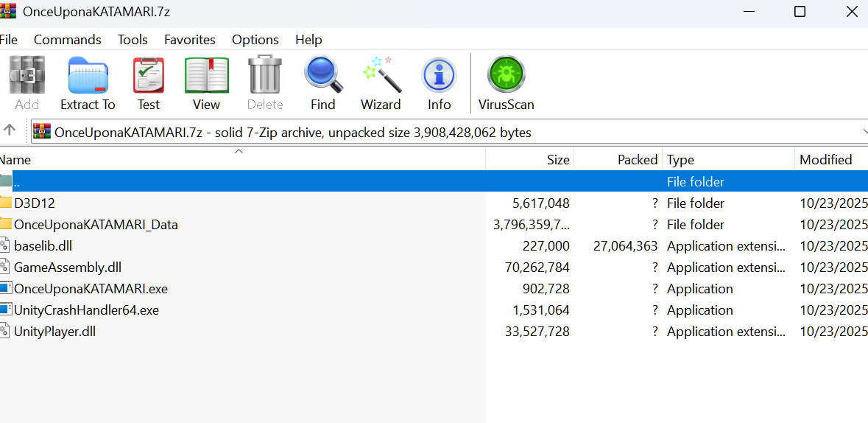Image resolution: width=868 pixels, height=423 pixels.
Task: Select UnityPlayer.dll file name
Action: tap(54, 332)
